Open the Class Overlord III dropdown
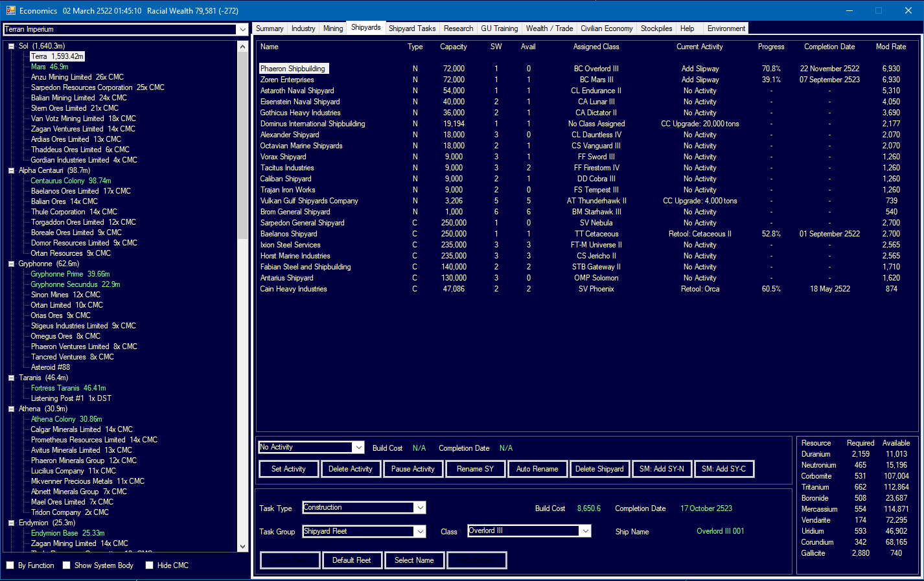 click(585, 530)
